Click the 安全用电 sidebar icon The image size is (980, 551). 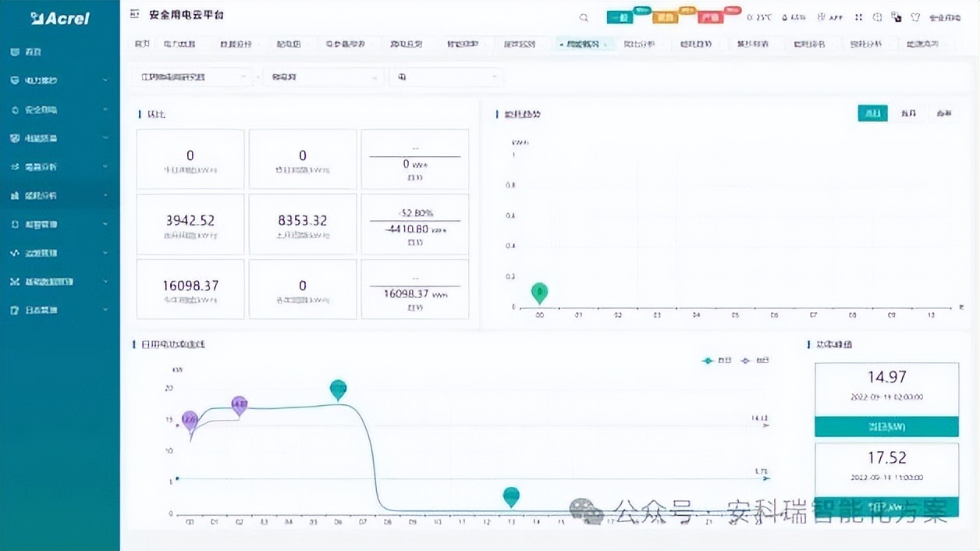(x=15, y=110)
